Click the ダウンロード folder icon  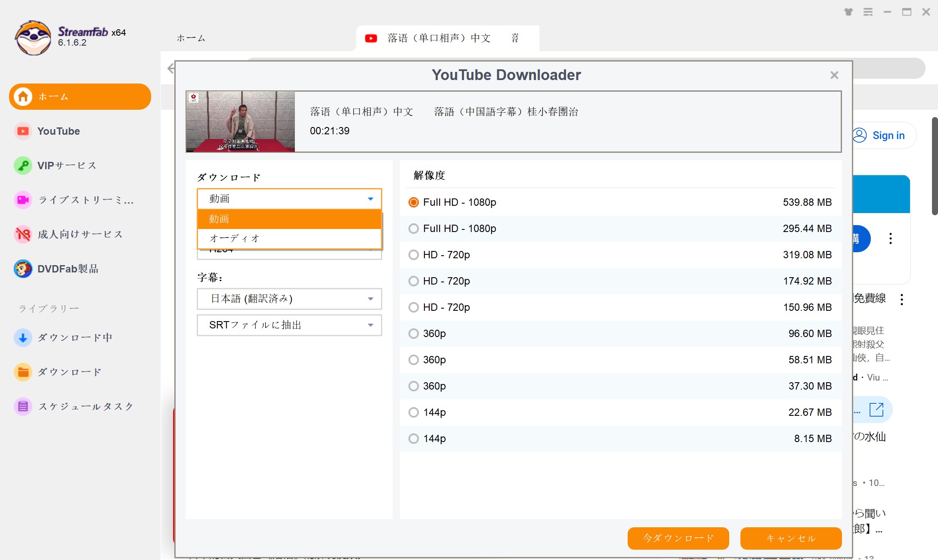[23, 372]
